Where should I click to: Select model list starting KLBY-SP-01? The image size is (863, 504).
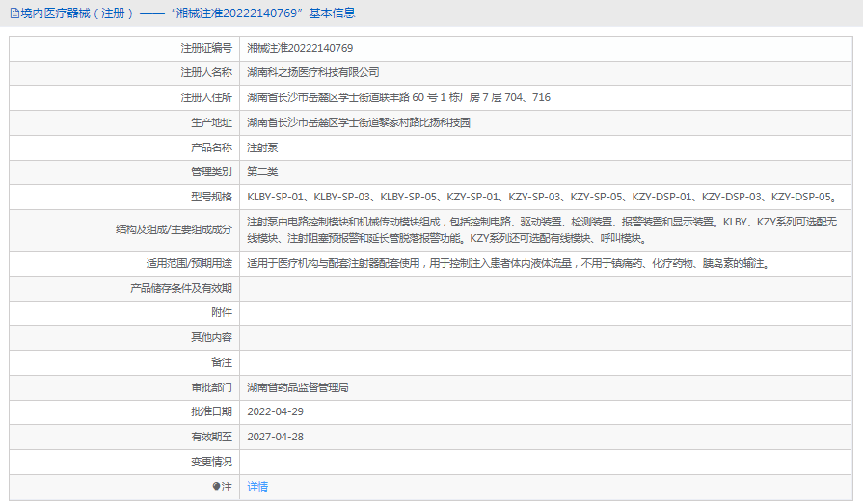(x=543, y=197)
